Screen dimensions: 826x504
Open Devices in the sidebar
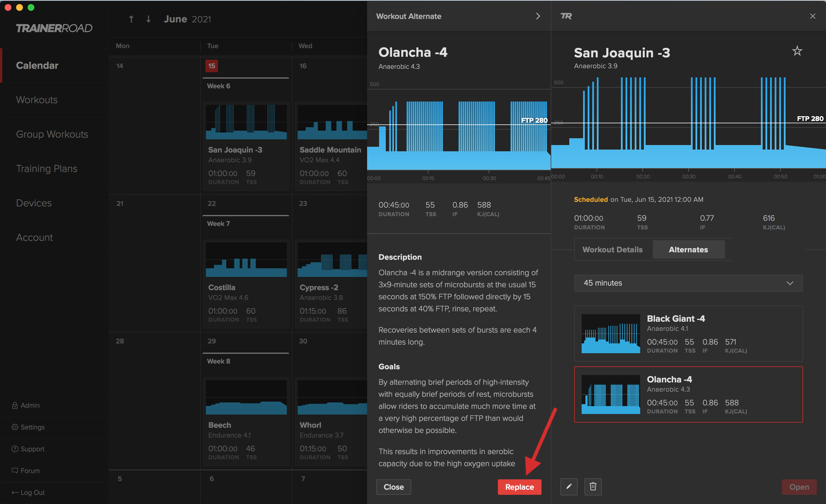pyautogui.click(x=34, y=203)
